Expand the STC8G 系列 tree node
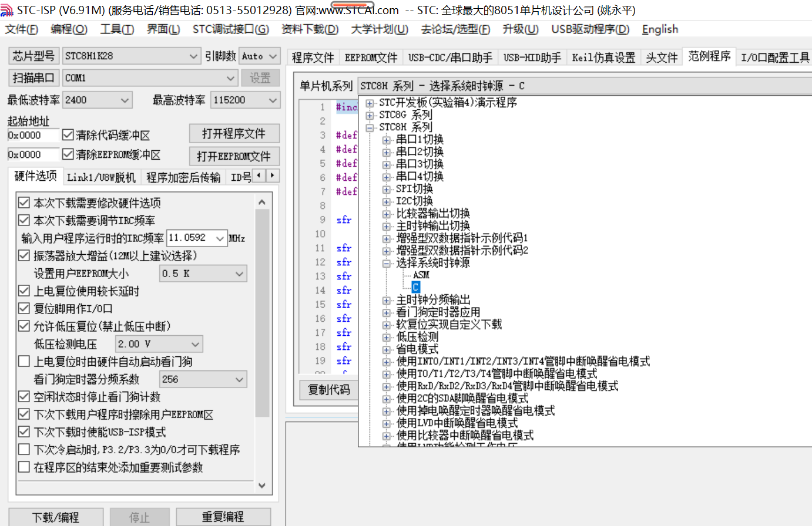Viewport: 812px width, 526px height. pyautogui.click(x=370, y=115)
